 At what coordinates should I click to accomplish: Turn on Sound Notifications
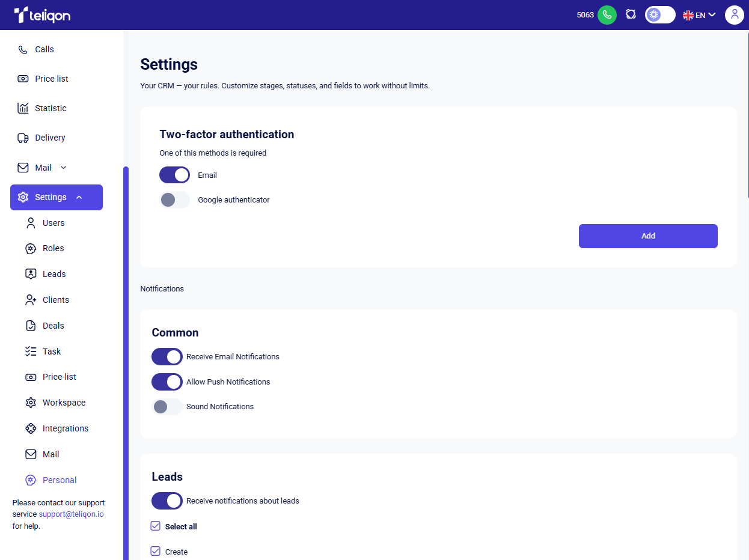[167, 407]
